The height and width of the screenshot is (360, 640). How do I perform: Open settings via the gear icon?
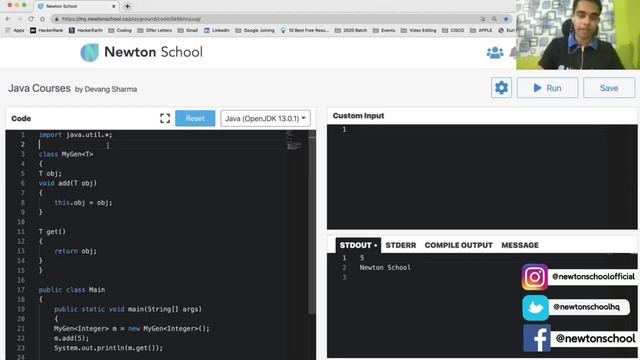tap(501, 88)
